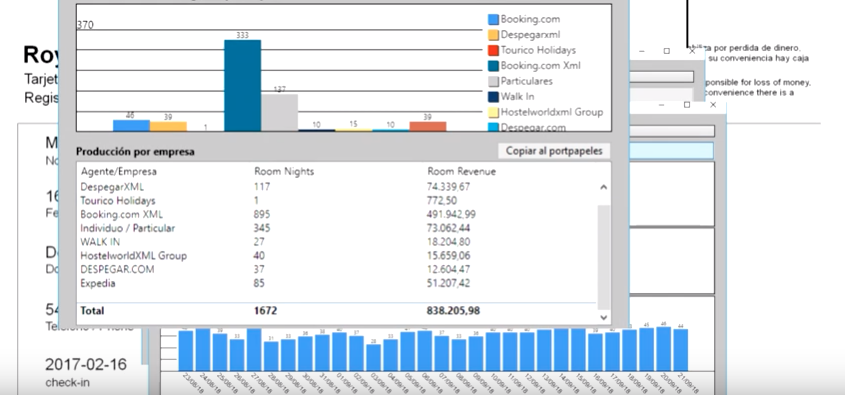Select the tall 333 bar in chart
The width and height of the screenshot is (845, 395).
243,86
